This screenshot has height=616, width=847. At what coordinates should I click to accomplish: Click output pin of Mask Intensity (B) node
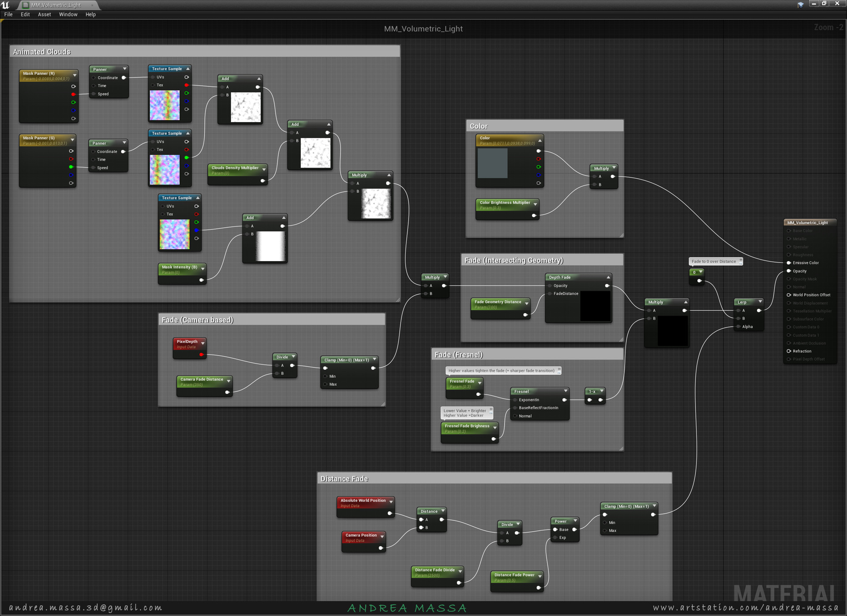coord(201,280)
